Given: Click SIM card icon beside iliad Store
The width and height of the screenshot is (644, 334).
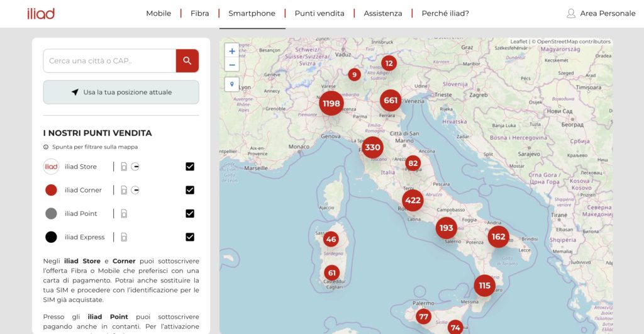Looking at the screenshot, I should click(x=124, y=167).
